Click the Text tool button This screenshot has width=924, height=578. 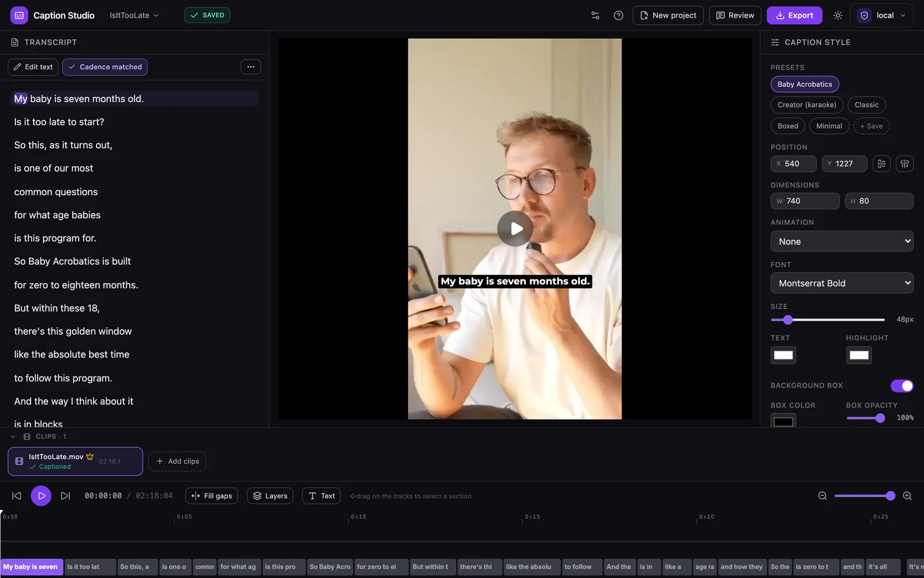pyautogui.click(x=322, y=496)
